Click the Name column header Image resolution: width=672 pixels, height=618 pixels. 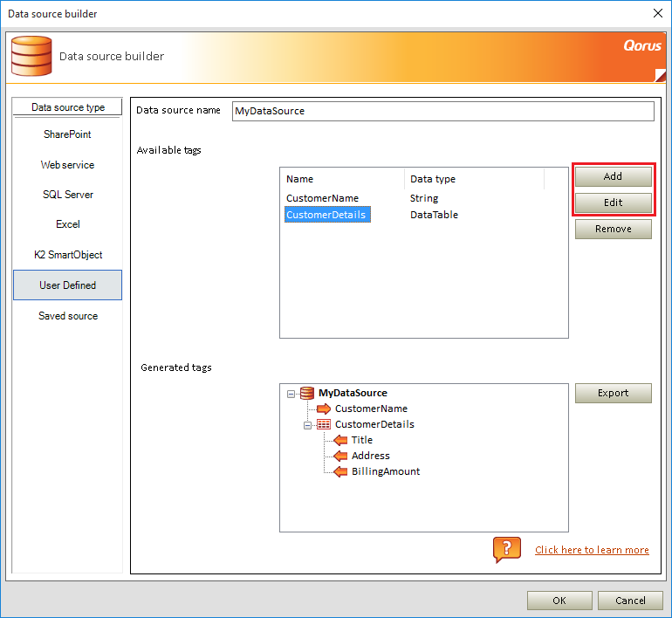click(342, 179)
